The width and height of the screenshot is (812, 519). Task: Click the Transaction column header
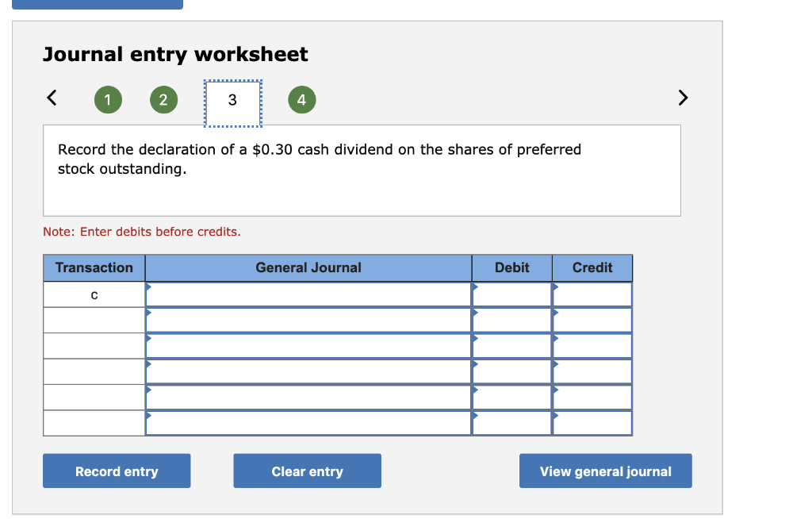(x=94, y=267)
